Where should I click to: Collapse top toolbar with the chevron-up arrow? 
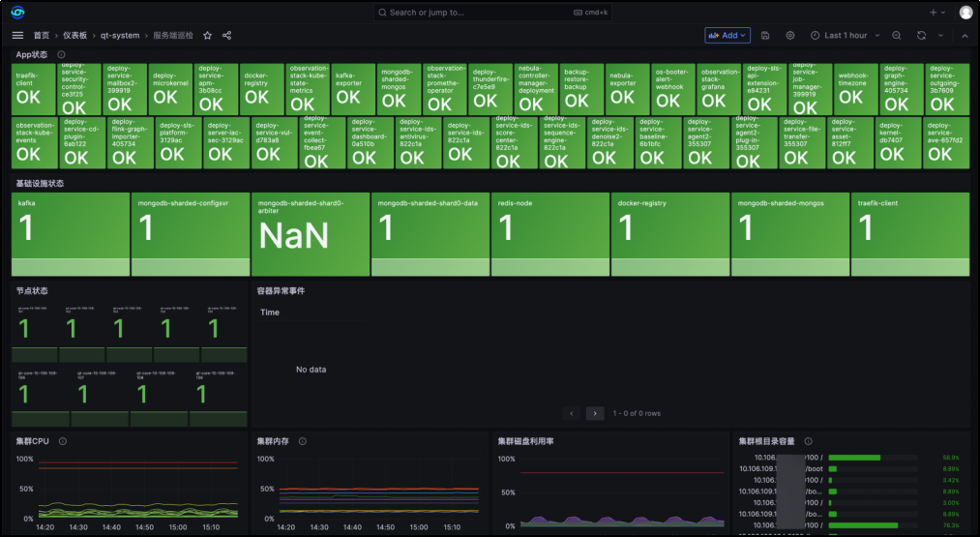pos(965,36)
